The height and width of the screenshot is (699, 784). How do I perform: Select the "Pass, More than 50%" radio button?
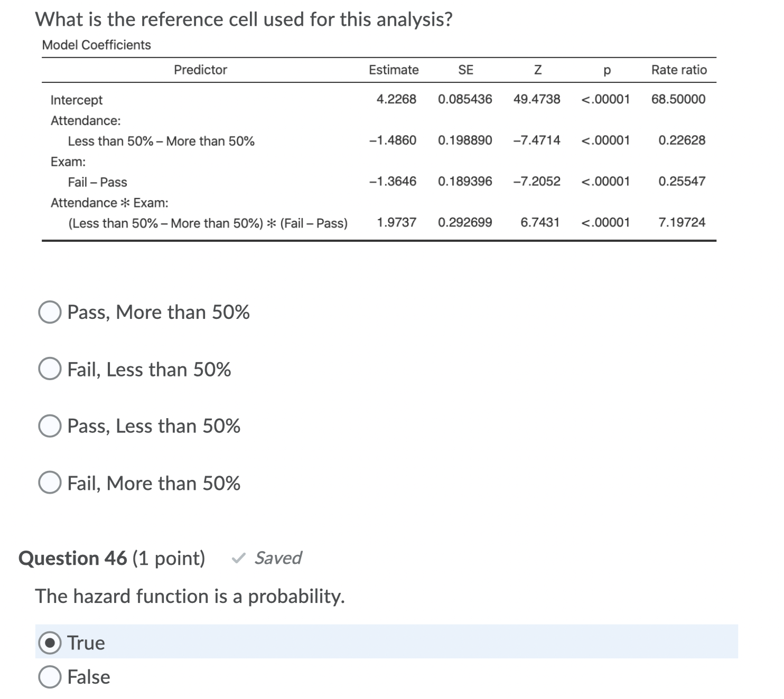point(50,312)
